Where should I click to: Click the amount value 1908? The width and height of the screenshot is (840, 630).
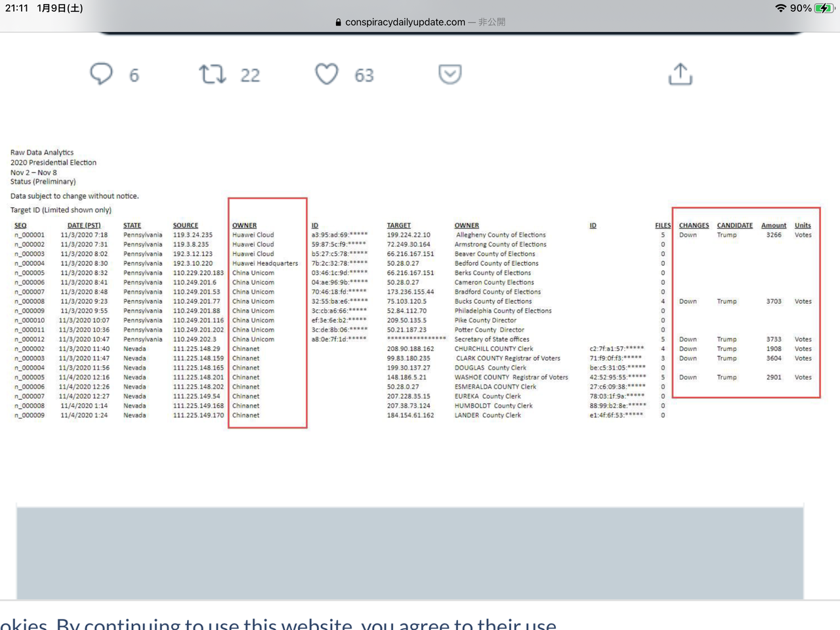click(x=774, y=349)
